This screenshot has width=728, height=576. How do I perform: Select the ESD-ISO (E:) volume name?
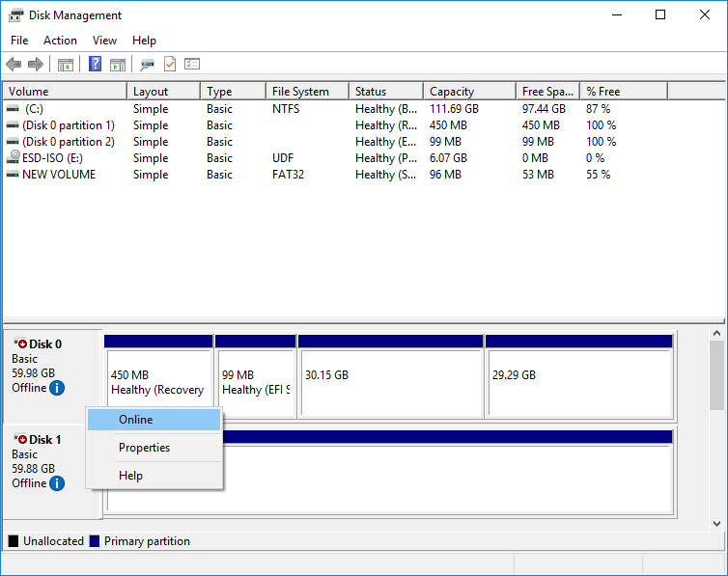coord(52,158)
